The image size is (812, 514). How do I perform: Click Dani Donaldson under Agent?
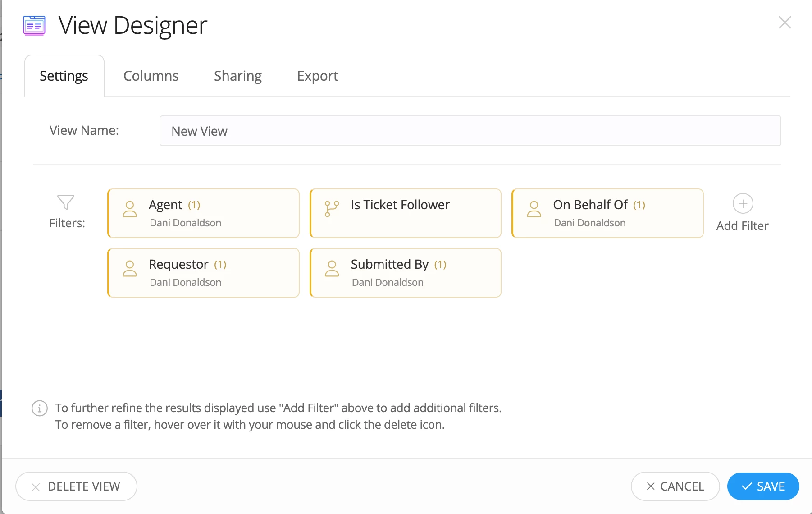(185, 223)
